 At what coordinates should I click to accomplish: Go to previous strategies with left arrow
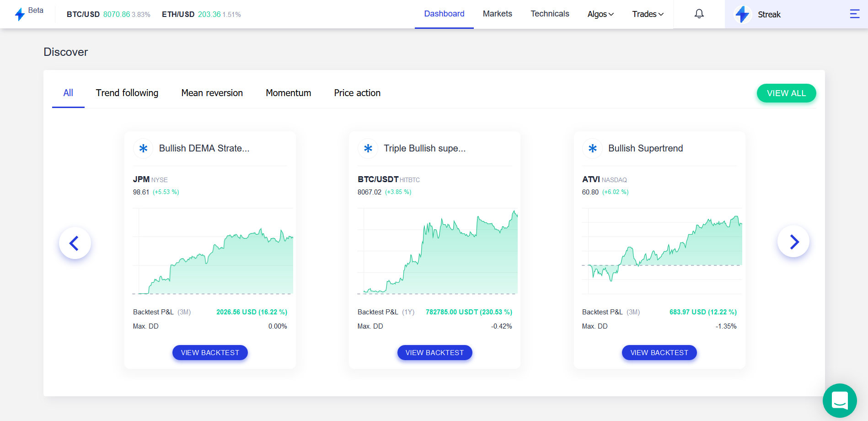75,243
